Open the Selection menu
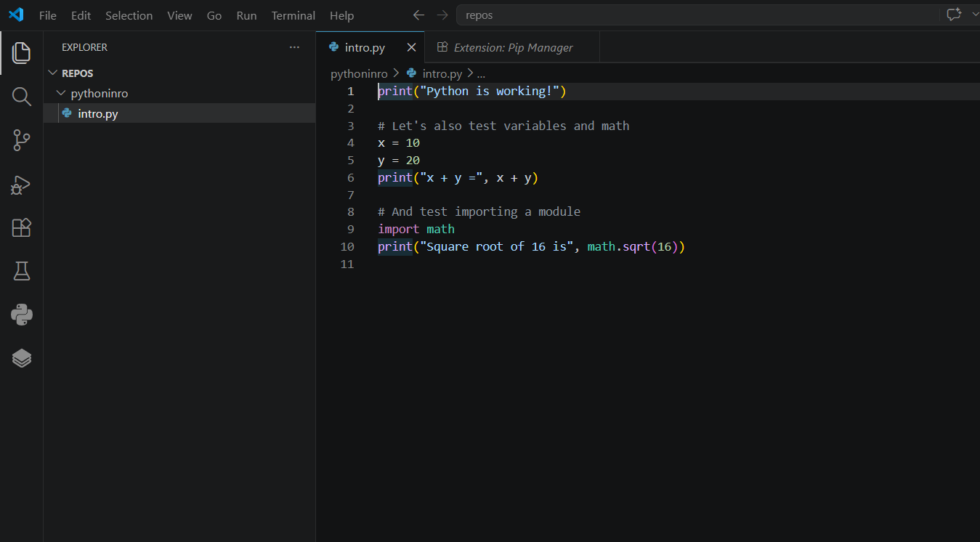This screenshot has width=980, height=542. click(x=129, y=15)
